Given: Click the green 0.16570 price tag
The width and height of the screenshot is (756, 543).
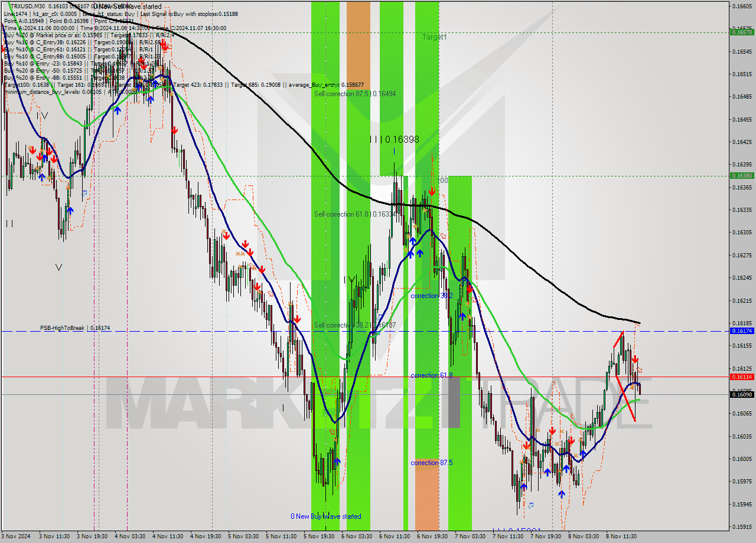Looking at the screenshot, I should 742,32.
